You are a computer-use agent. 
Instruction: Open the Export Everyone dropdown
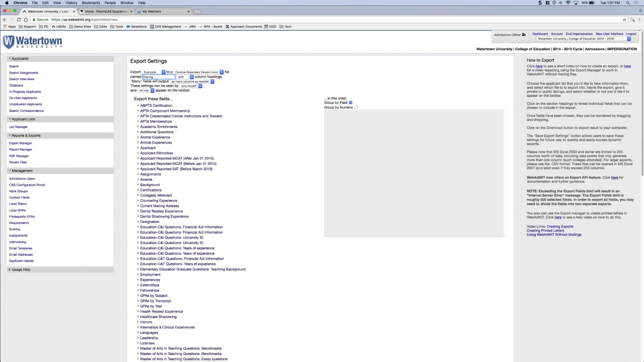point(154,72)
